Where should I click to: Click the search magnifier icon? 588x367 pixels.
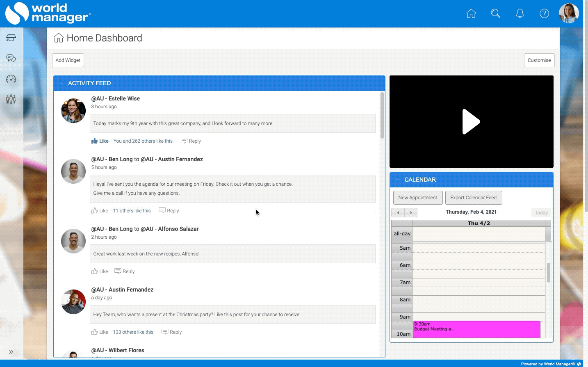coord(495,14)
